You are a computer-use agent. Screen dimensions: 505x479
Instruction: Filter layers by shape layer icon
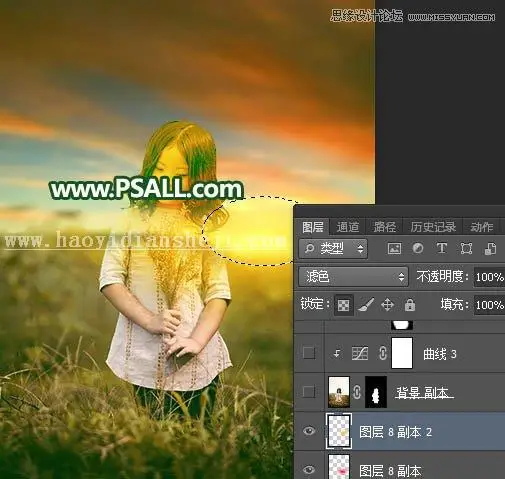pyautogui.click(x=466, y=249)
